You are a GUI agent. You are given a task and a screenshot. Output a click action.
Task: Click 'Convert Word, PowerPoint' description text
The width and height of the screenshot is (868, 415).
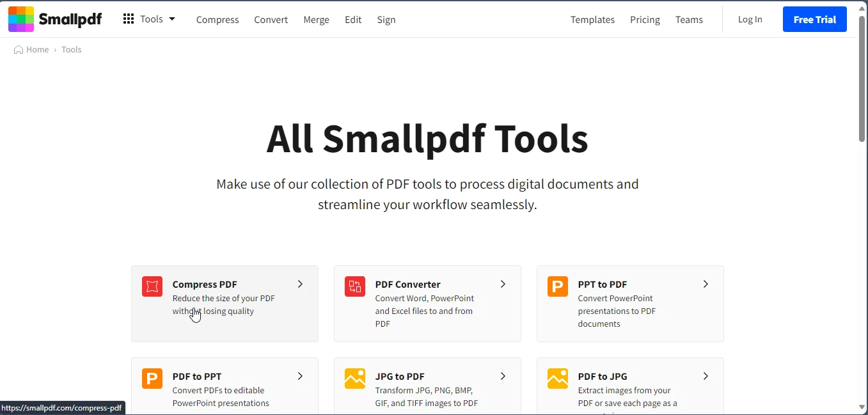(425, 311)
